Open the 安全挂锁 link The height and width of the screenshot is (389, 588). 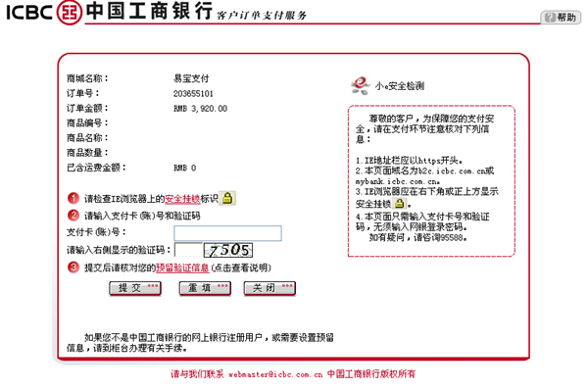(x=182, y=199)
